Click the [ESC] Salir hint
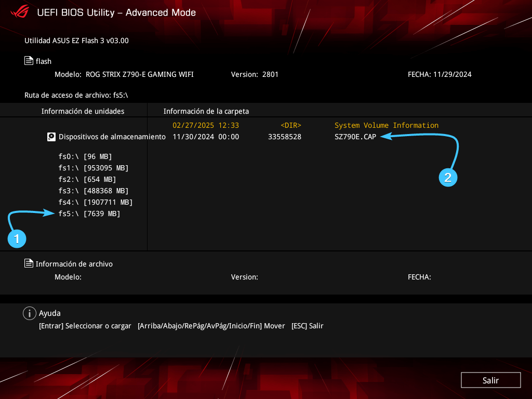 tap(307, 326)
